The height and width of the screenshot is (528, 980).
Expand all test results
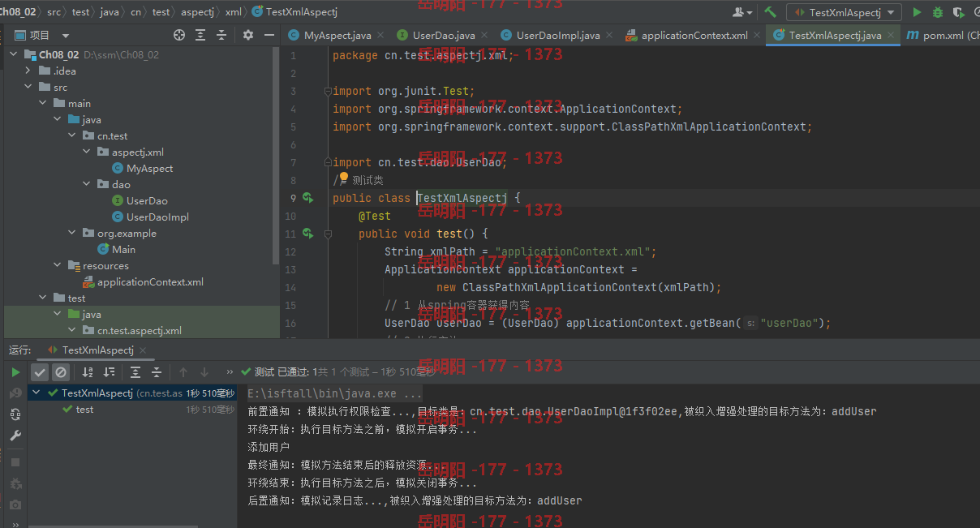135,372
